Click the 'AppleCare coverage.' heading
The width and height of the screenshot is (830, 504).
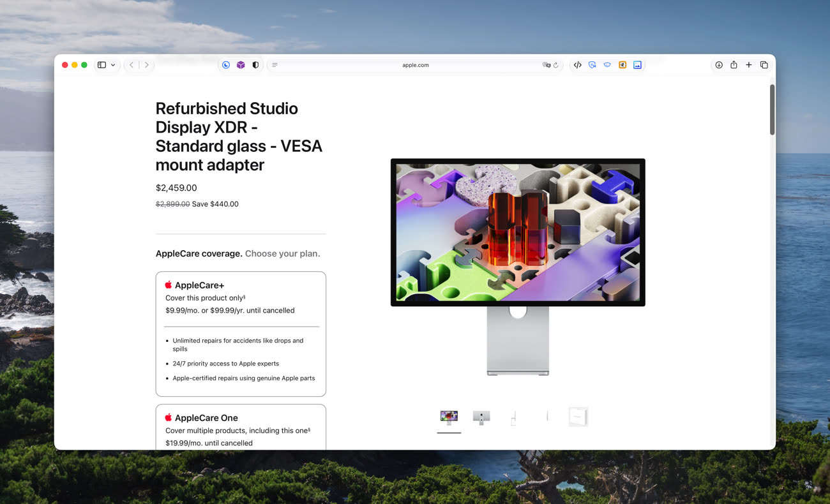(199, 253)
